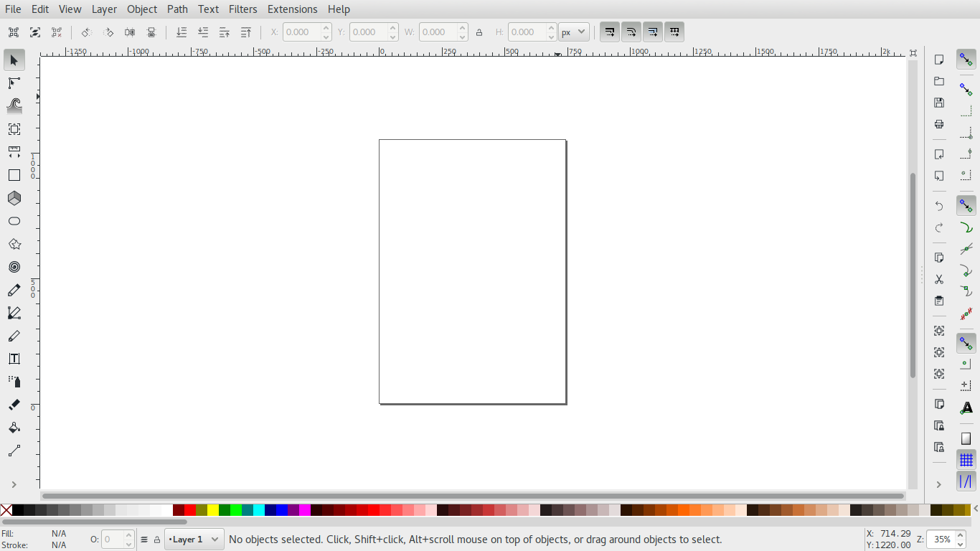This screenshot has width=980, height=551.
Task: Select the Text tool
Action: pyautogui.click(x=14, y=359)
